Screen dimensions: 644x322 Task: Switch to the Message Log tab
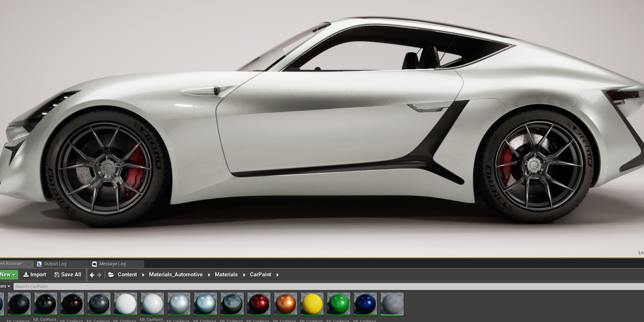point(112,264)
